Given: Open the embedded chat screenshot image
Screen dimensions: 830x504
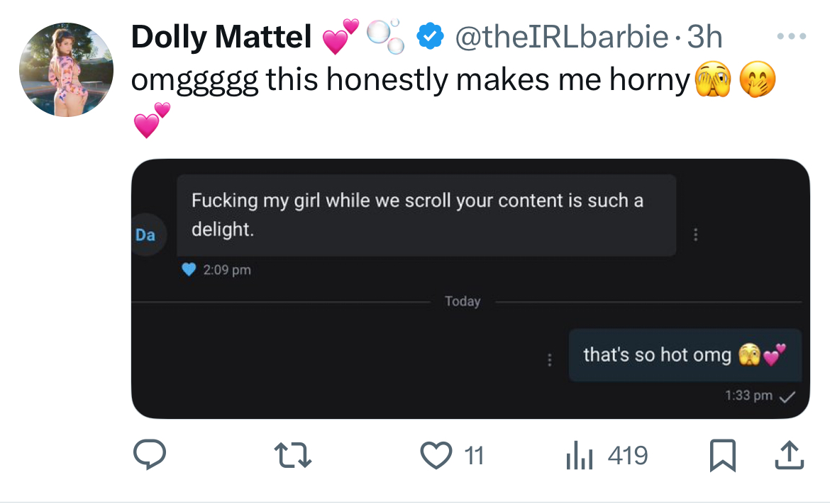Looking at the screenshot, I should (x=470, y=289).
